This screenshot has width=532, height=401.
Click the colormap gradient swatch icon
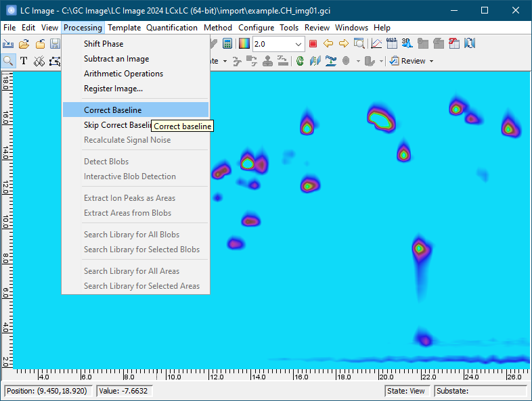click(x=244, y=44)
